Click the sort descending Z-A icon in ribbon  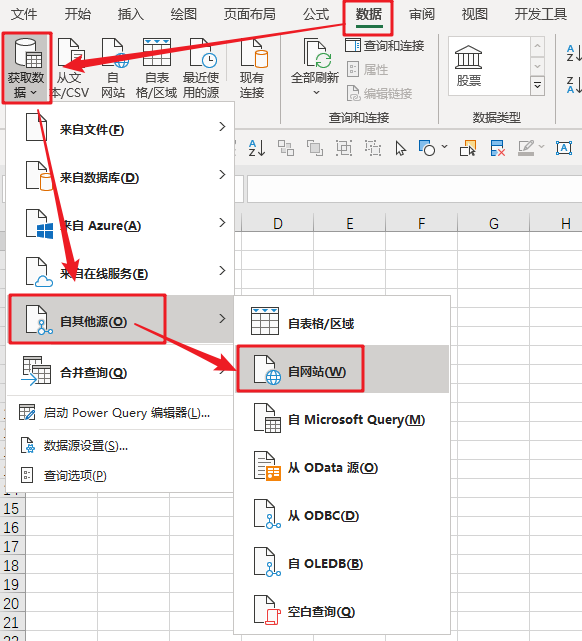point(573,85)
